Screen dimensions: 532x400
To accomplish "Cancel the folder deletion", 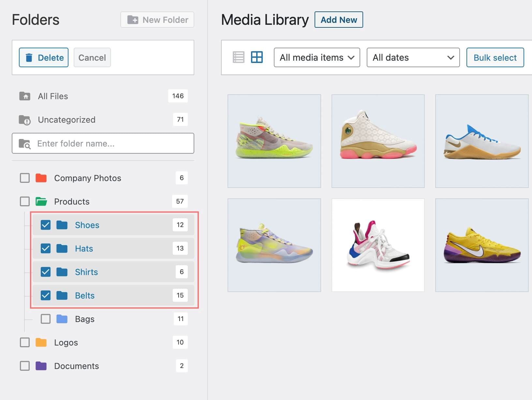I will [92, 57].
